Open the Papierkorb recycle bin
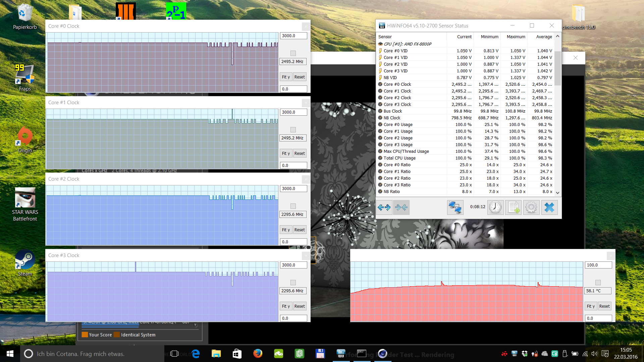 tap(25, 17)
